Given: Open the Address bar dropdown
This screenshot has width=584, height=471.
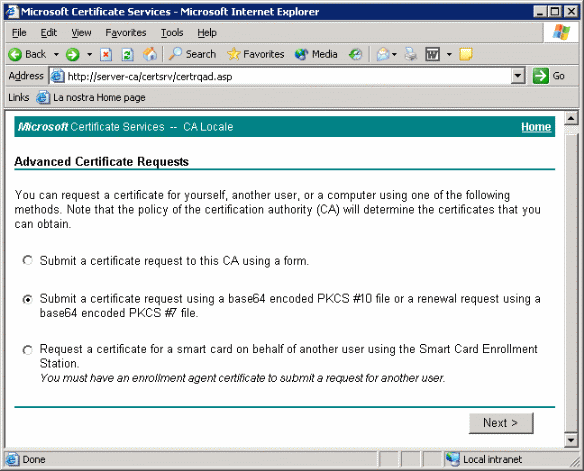Looking at the screenshot, I should tap(518, 76).
